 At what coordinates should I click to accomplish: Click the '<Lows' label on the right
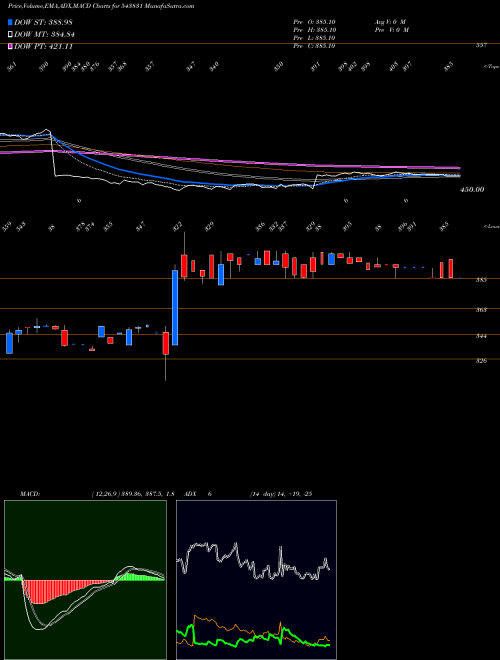click(x=491, y=226)
